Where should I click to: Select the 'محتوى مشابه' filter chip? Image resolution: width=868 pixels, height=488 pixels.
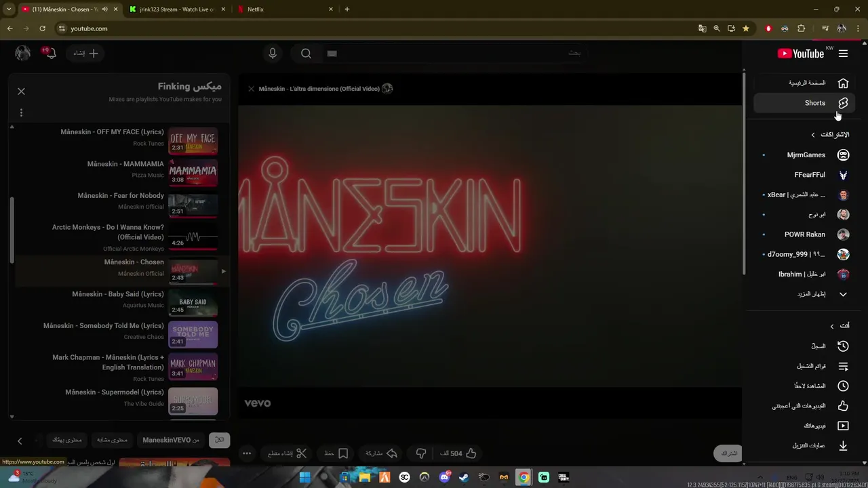tap(112, 440)
